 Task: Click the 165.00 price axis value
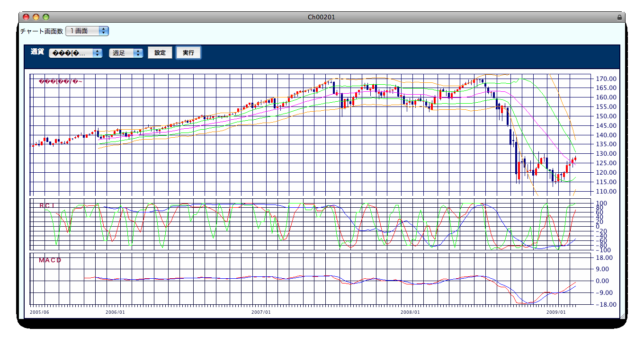(x=606, y=88)
